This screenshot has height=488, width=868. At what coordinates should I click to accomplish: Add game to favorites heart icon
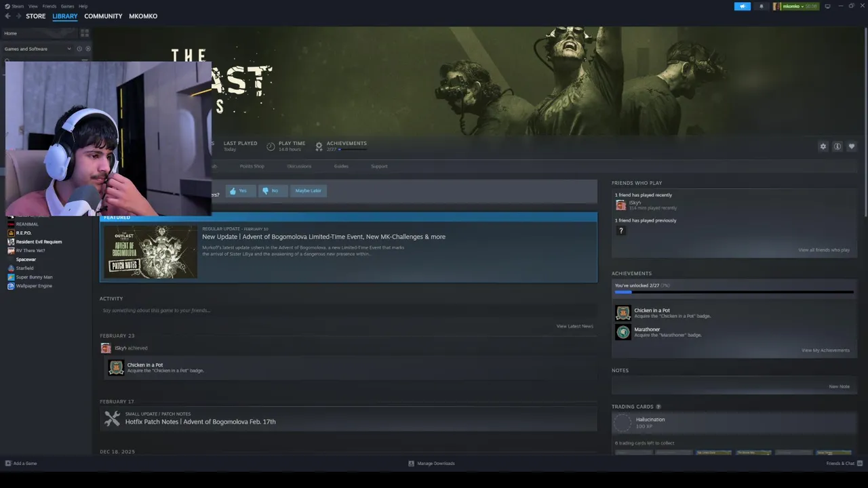coord(852,146)
